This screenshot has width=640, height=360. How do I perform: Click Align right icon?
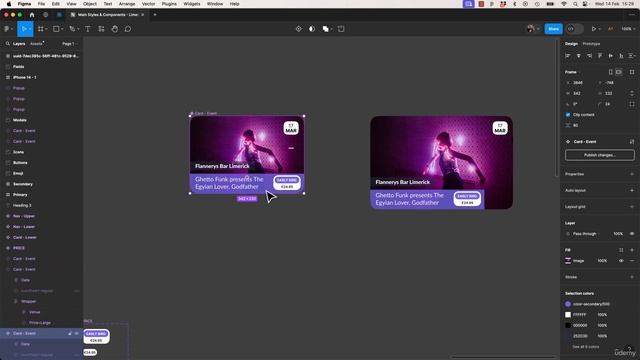point(589,56)
